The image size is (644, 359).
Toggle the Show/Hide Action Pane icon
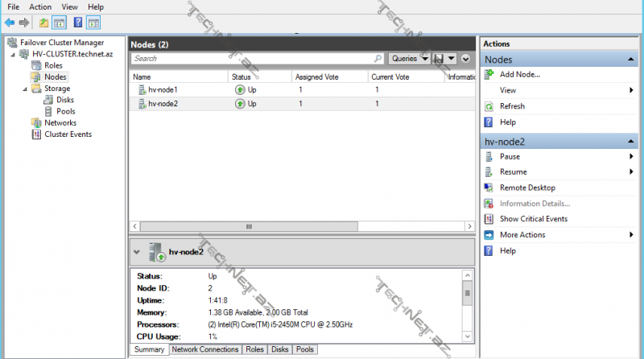pyautogui.click(x=93, y=23)
